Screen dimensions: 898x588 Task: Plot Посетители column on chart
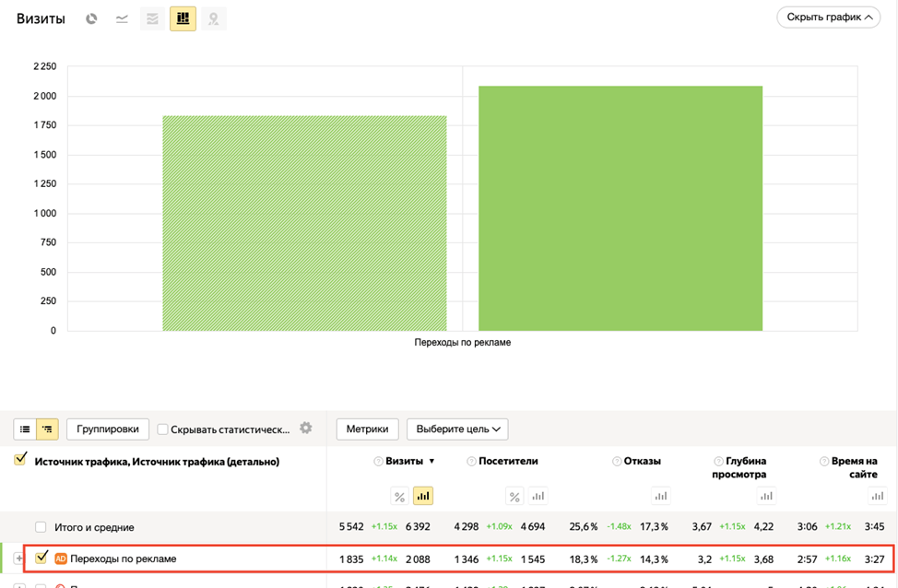tap(538, 497)
